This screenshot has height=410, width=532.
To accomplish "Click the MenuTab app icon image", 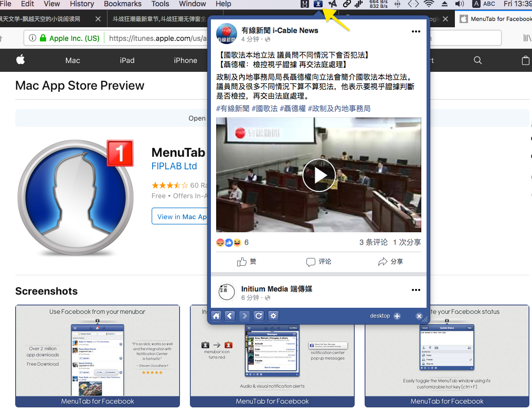I will coord(76,198).
